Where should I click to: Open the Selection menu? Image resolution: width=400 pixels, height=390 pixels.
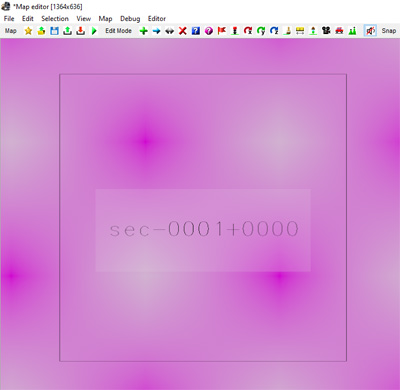coord(55,19)
